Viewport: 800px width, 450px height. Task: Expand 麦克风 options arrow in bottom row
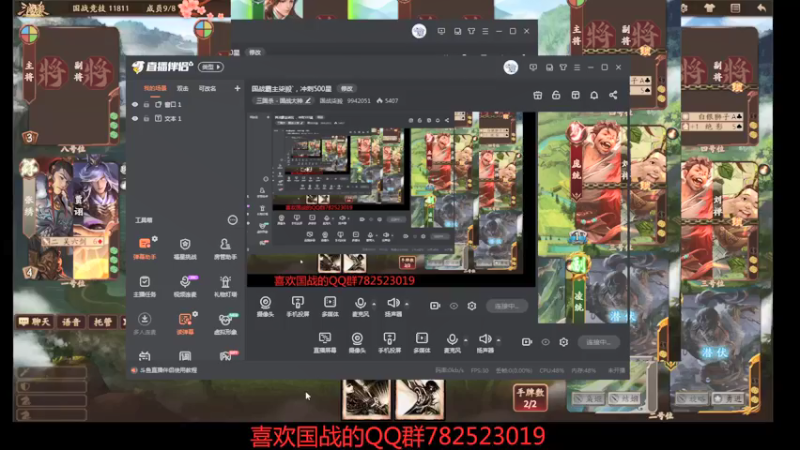[x=465, y=340]
